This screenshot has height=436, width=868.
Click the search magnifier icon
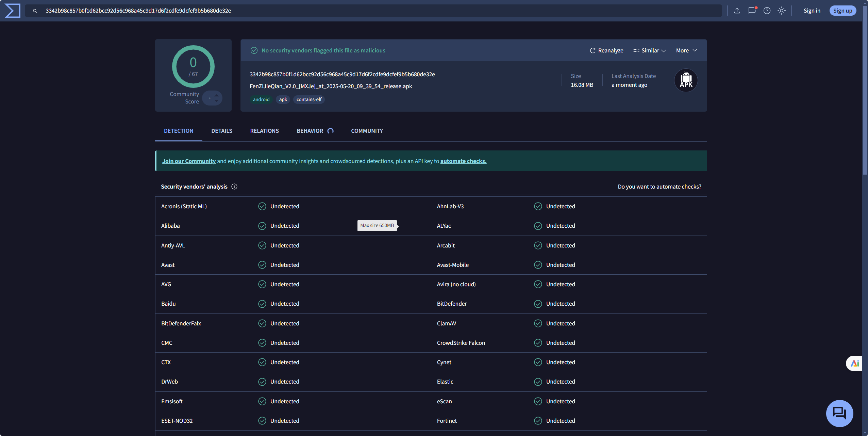click(x=35, y=11)
